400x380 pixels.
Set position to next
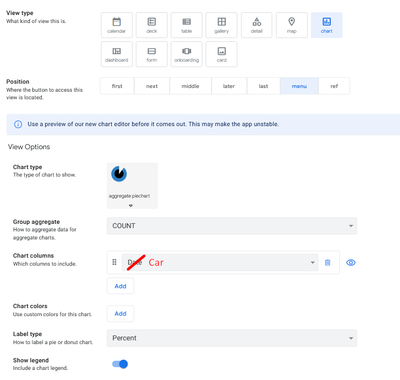[x=152, y=86]
